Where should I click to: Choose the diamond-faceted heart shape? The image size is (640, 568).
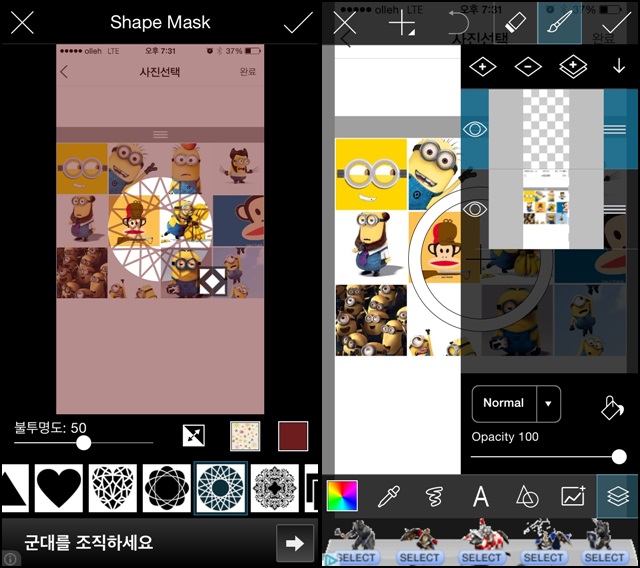click(x=113, y=488)
